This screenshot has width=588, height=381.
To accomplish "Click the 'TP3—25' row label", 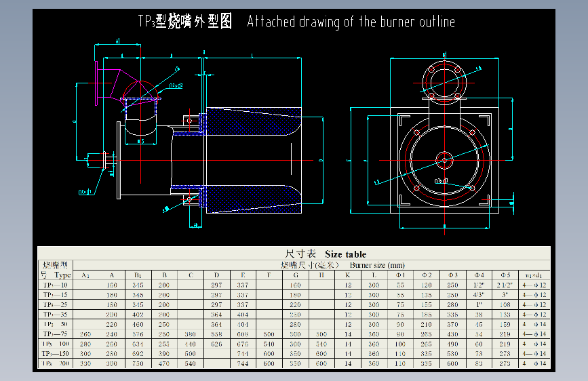I will (x=55, y=304).
